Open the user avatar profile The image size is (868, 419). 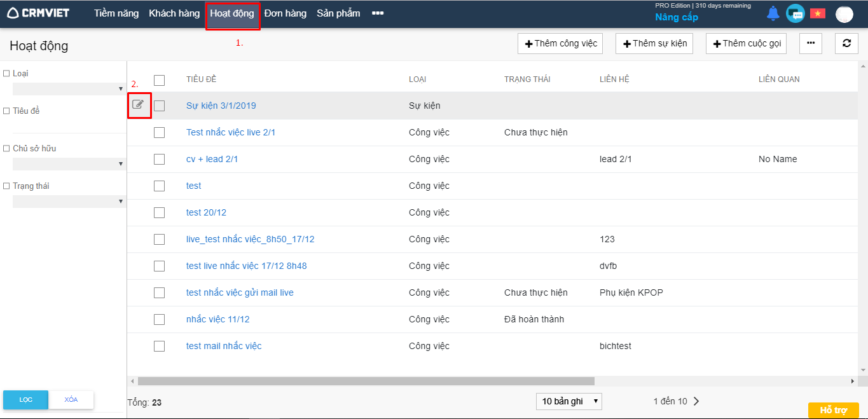click(844, 14)
